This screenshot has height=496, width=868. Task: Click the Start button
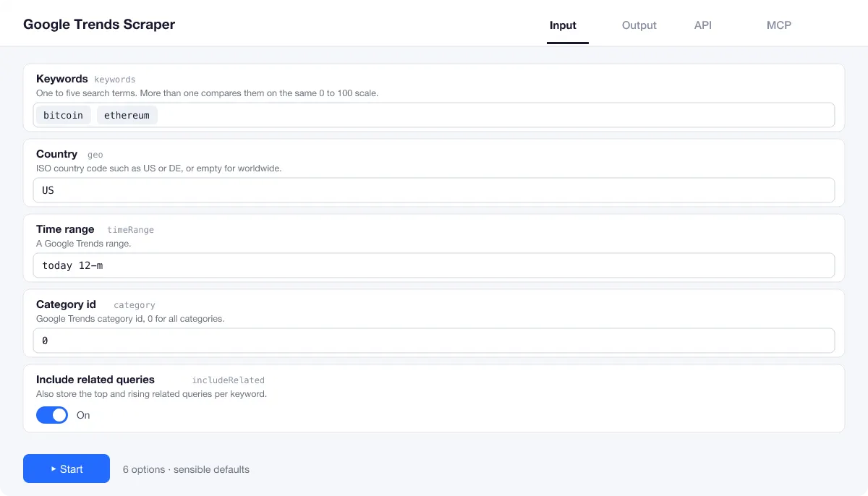(67, 469)
